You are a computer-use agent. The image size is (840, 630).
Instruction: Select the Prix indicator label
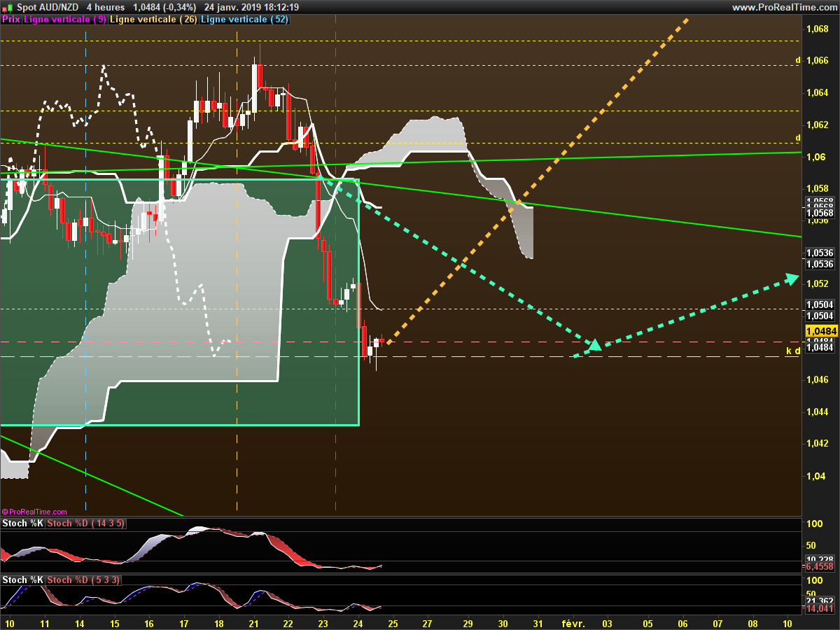coord(11,20)
